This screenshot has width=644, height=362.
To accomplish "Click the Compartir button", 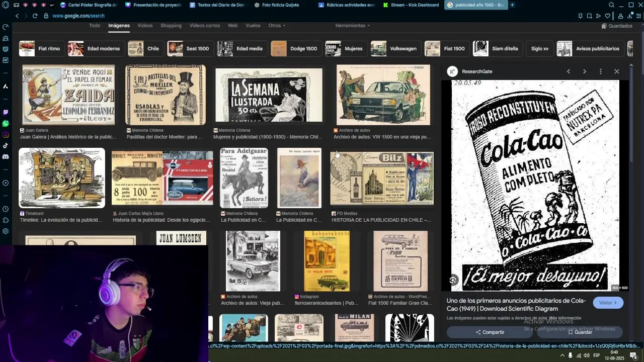I will (x=490, y=332).
